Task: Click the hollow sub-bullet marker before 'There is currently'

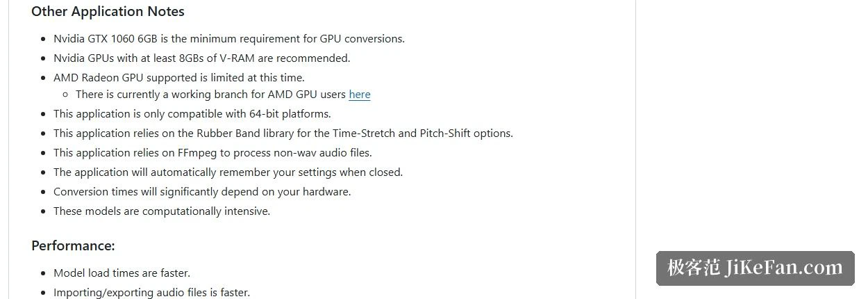Action: click(65, 95)
